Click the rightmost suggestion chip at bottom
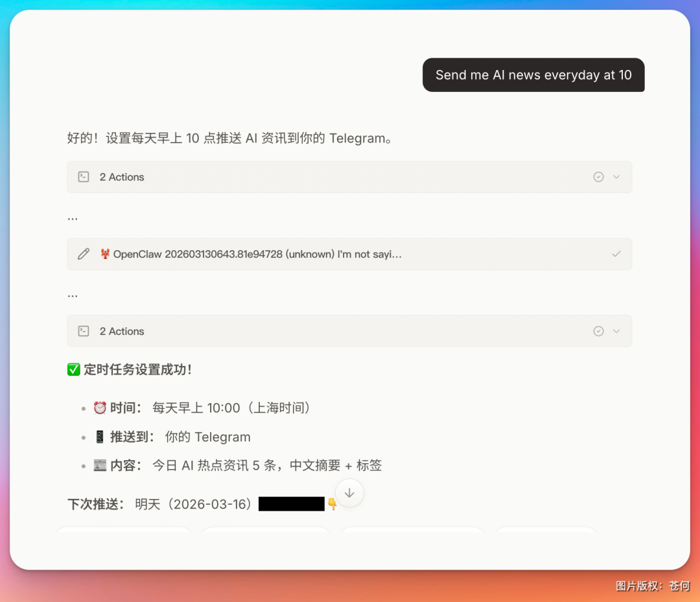This screenshot has width=700, height=602. pyautogui.click(x=546, y=535)
